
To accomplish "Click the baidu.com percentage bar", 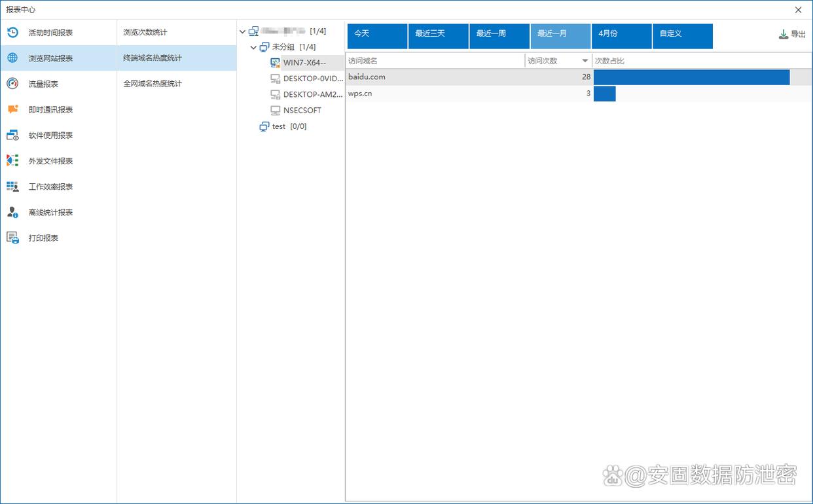I will pyautogui.click(x=691, y=77).
